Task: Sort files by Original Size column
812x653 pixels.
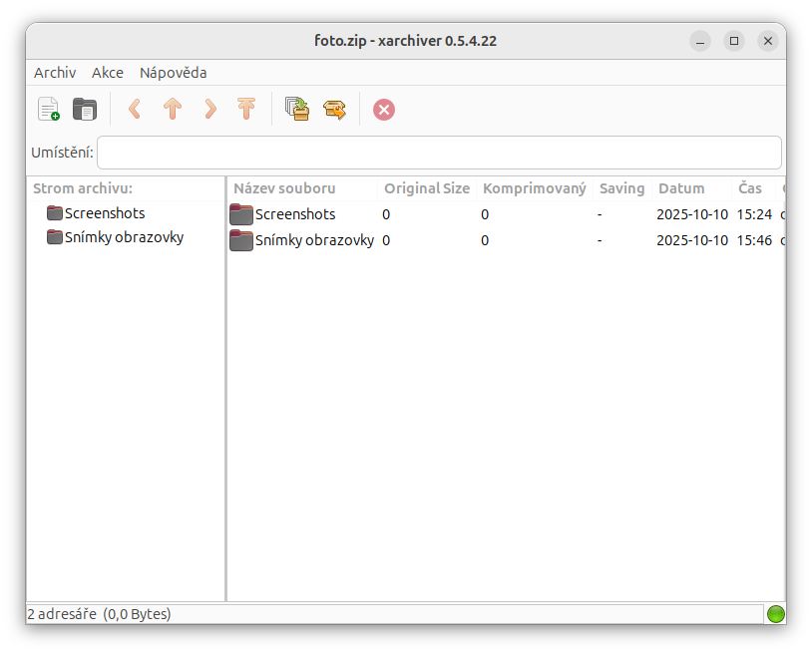Action: click(426, 187)
